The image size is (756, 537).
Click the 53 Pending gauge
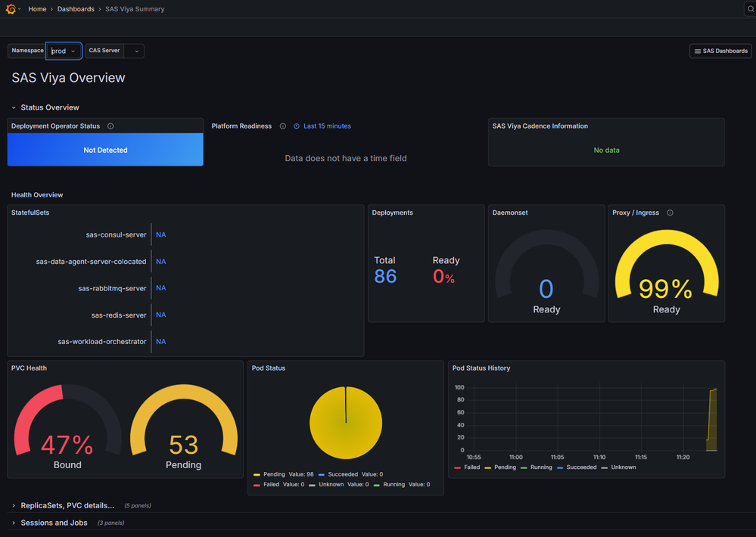coord(184,427)
